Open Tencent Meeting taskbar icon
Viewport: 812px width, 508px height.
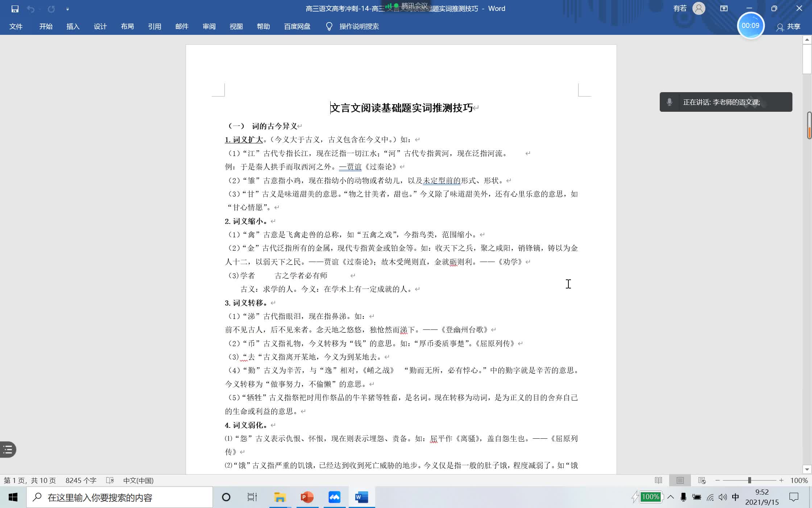pyautogui.click(x=335, y=497)
